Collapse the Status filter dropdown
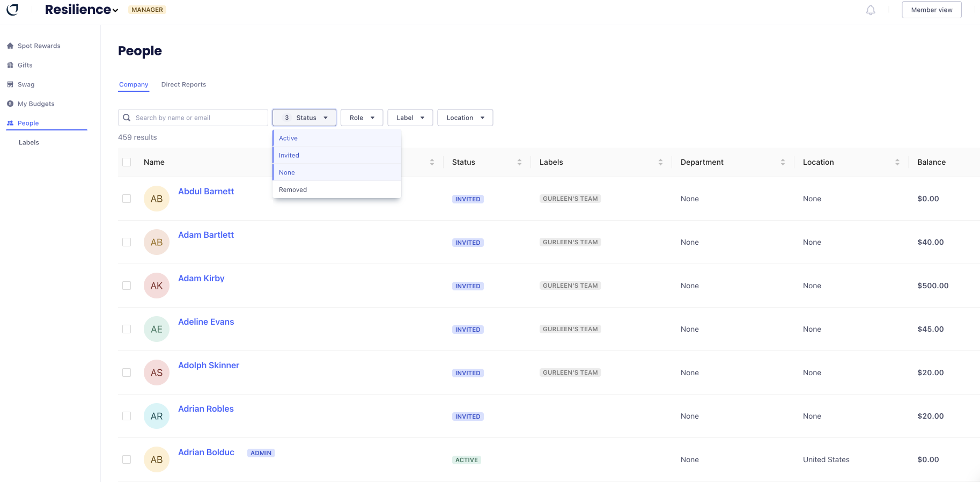This screenshot has height=482, width=980. (x=304, y=118)
